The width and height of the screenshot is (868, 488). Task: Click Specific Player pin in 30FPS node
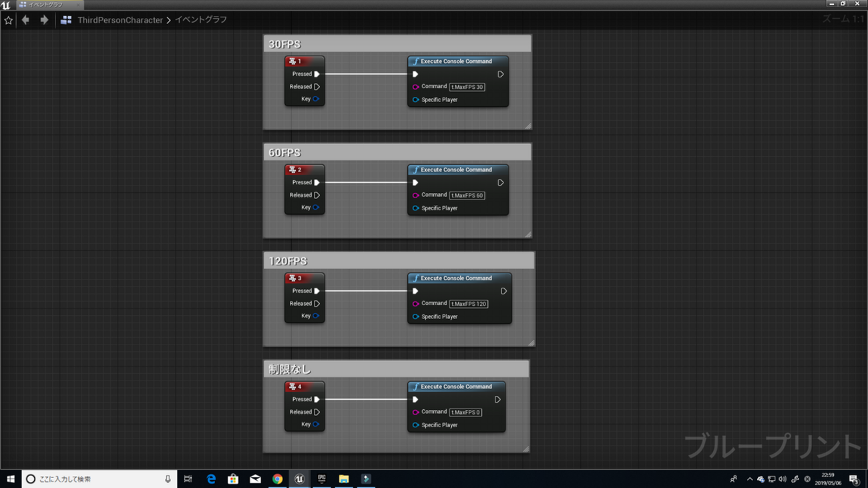(x=415, y=99)
